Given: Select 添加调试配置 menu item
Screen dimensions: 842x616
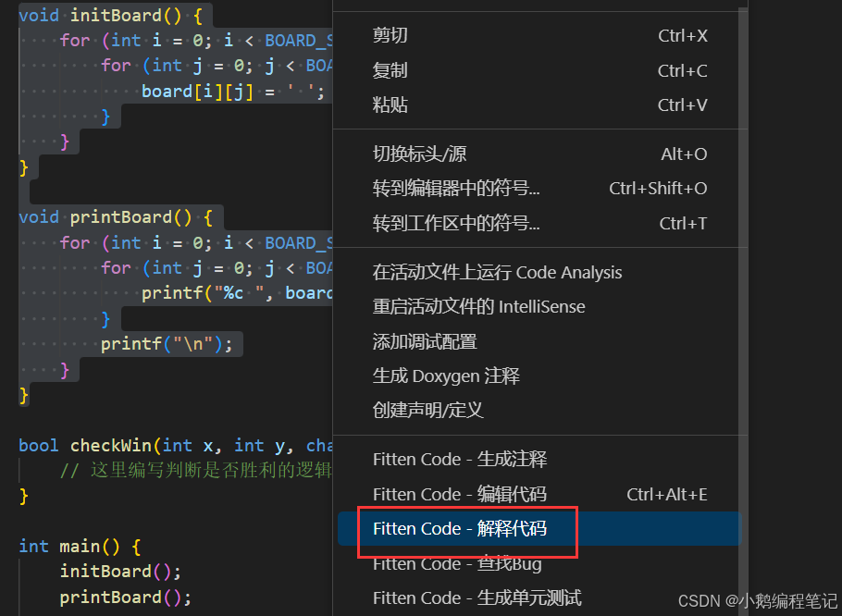Looking at the screenshot, I should point(539,341).
